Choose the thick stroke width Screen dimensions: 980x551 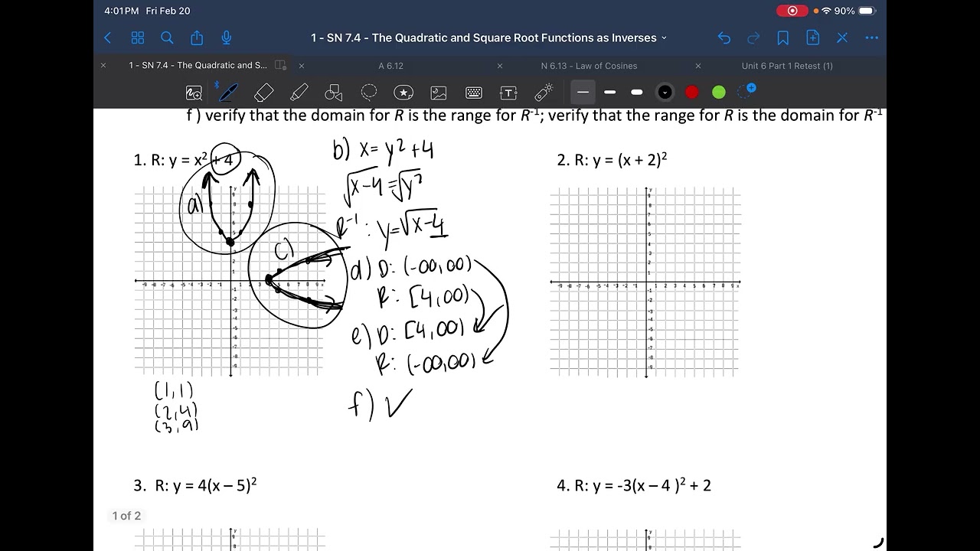[637, 93]
